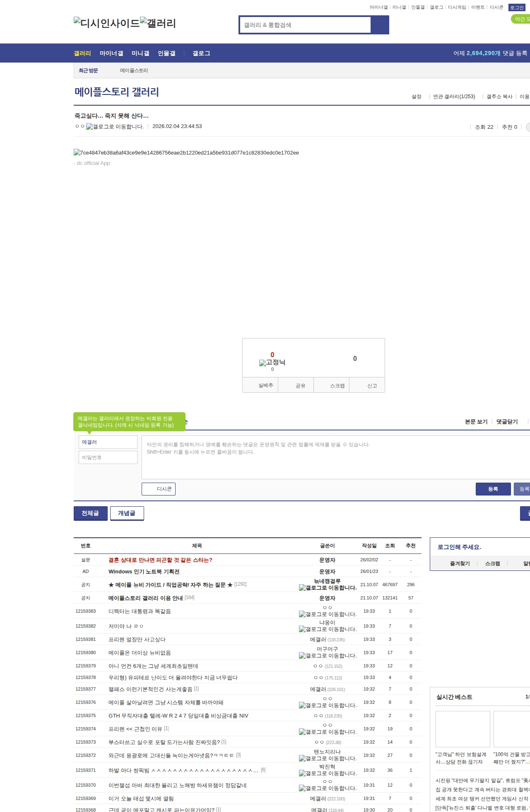Open the first 실시간 베스트 thumbnail

click(x=463, y=729)
